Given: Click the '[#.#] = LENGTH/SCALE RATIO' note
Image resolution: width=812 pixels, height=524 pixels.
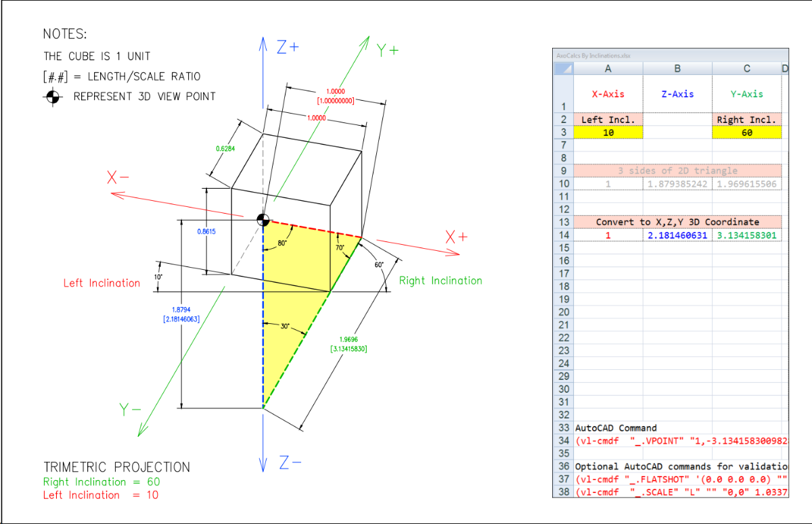Looking at the screenshot, I should (x=122, y=76).
